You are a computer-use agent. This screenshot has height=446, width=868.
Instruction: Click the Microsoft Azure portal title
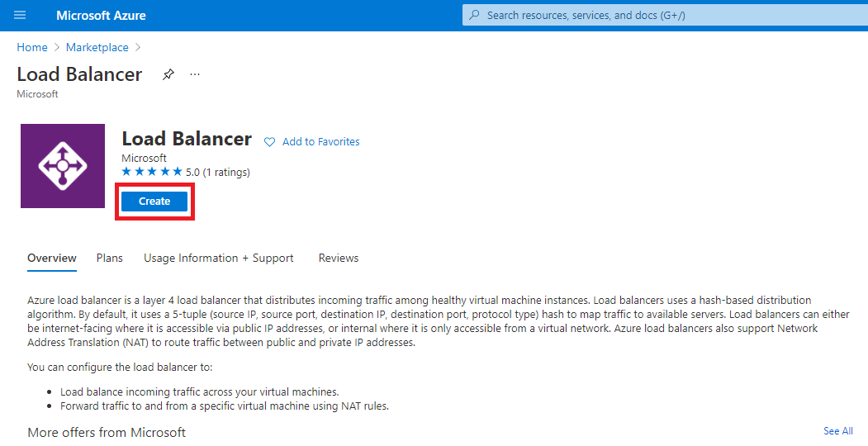point(101,16)
